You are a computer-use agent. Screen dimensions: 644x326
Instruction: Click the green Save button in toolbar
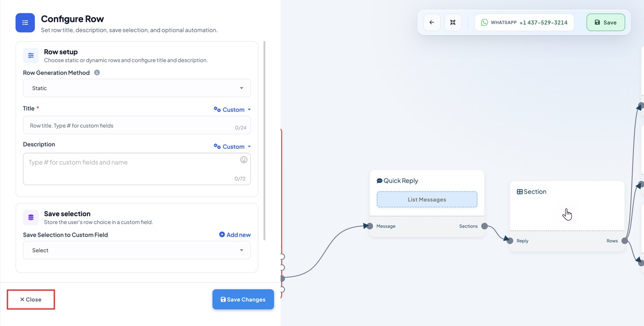[x=606, y=22]
